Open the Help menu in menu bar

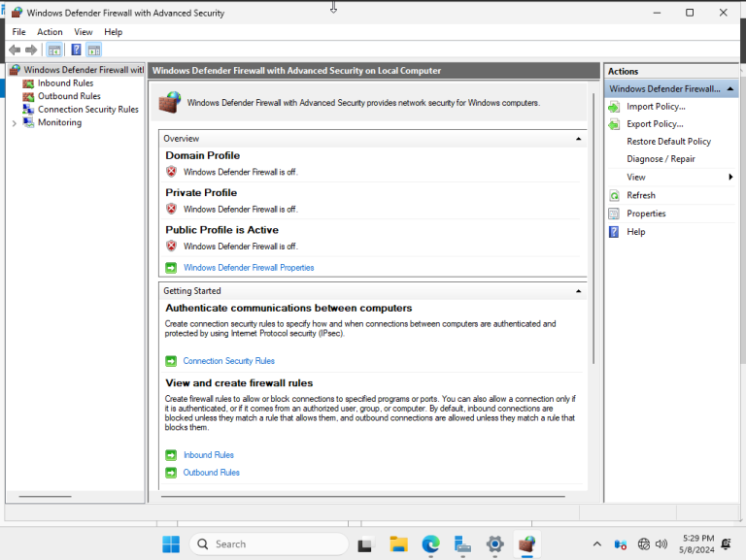[114, 32]
